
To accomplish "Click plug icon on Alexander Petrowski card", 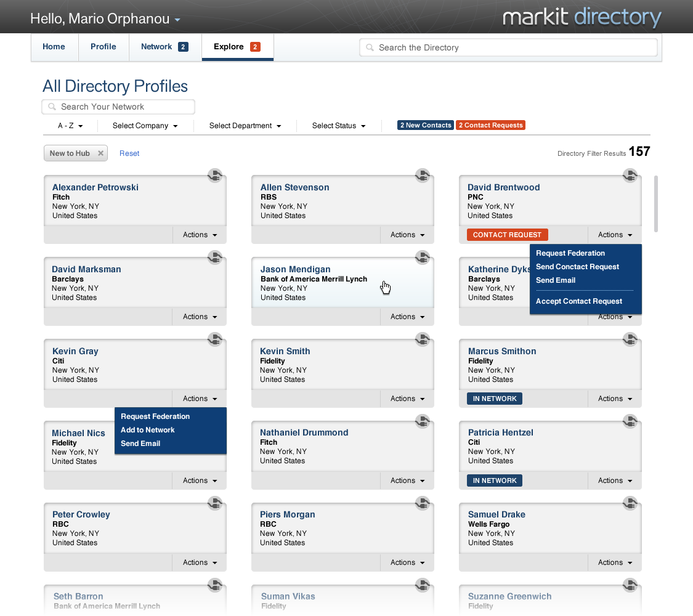I will pos(214,176).
